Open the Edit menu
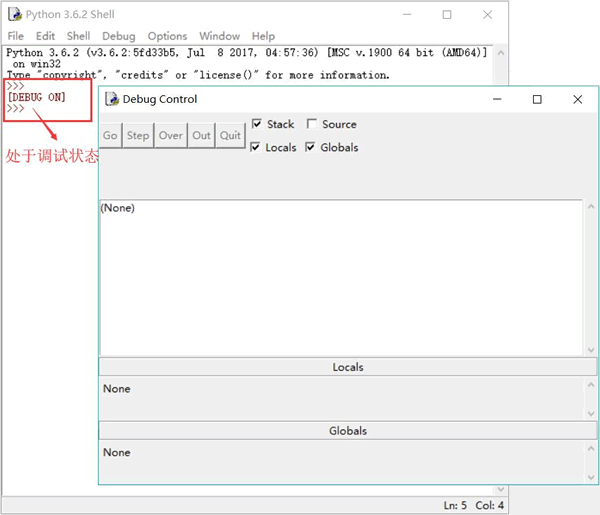 (45, 36)
